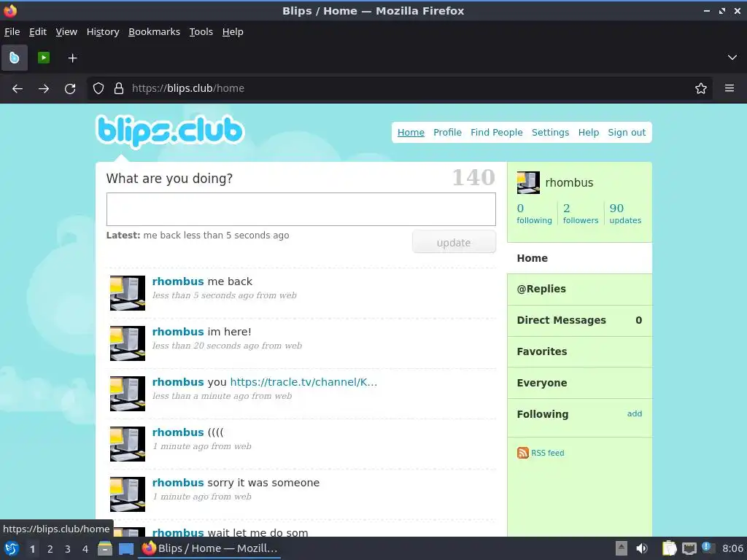Bookmark this page with the star icon
The image size is (747, 560).
(701, 88)
